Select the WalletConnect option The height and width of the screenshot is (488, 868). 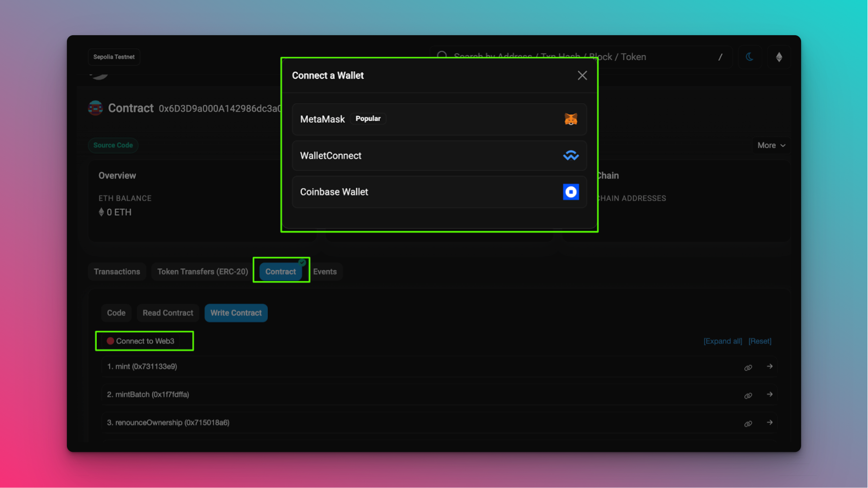click(x=439, y=156)
